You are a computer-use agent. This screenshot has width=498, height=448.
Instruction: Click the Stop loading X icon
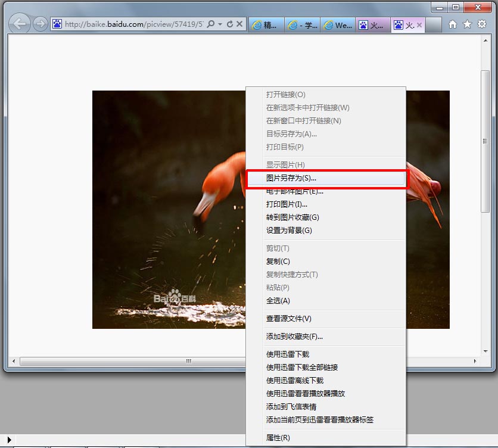pos(239,24)
